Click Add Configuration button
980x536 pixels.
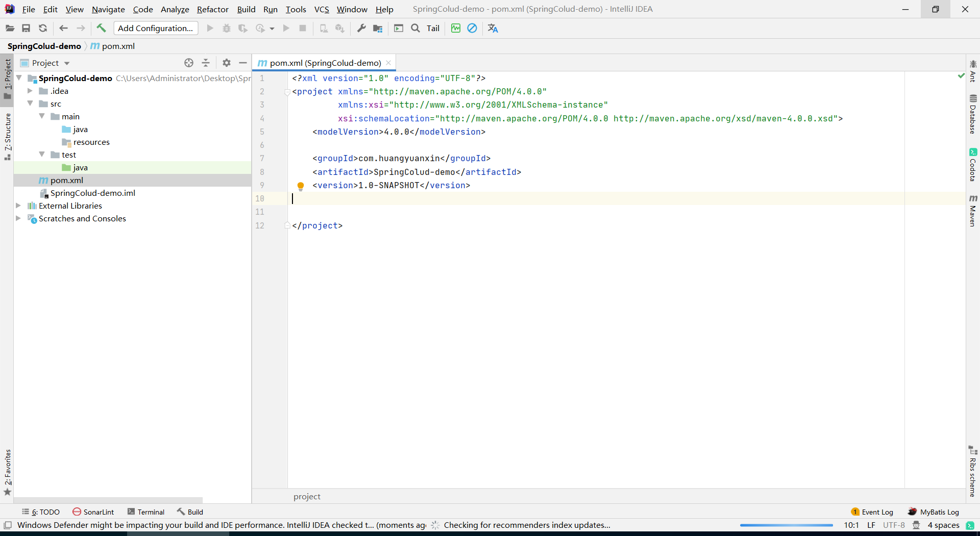coord(156,29)
